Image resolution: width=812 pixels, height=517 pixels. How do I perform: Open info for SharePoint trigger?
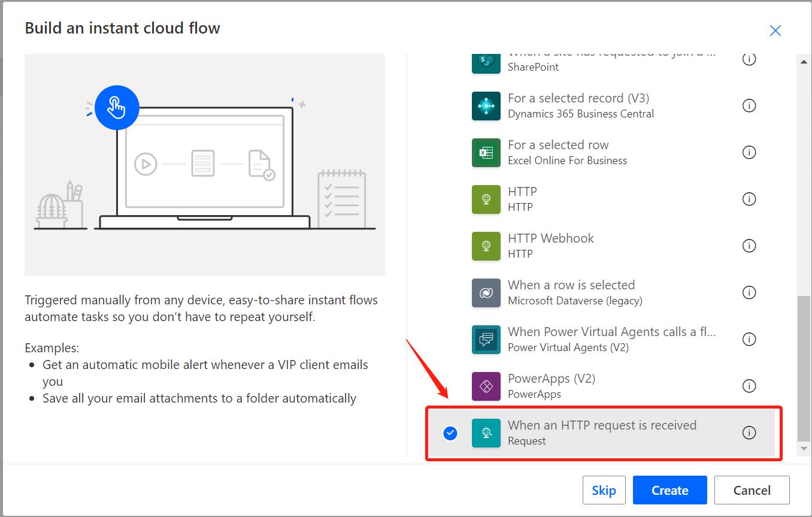pos(749,59)
